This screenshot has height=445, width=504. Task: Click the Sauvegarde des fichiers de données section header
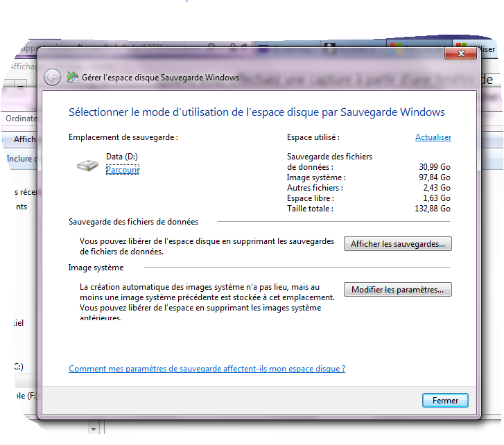click(x=133, y=222)
